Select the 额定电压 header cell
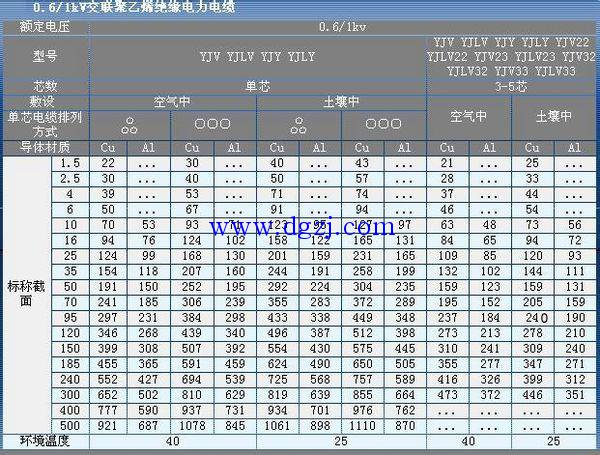 pyautogui.click(x=45, y=25)
